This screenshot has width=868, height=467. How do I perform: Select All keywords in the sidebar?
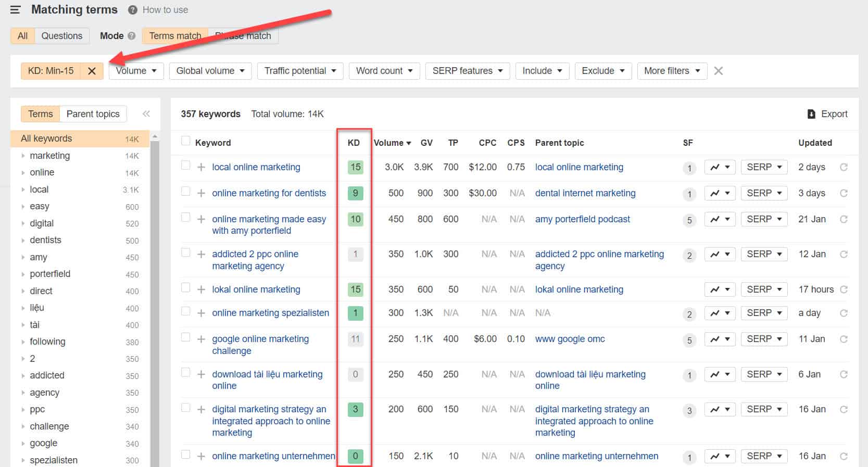point(80,138)
